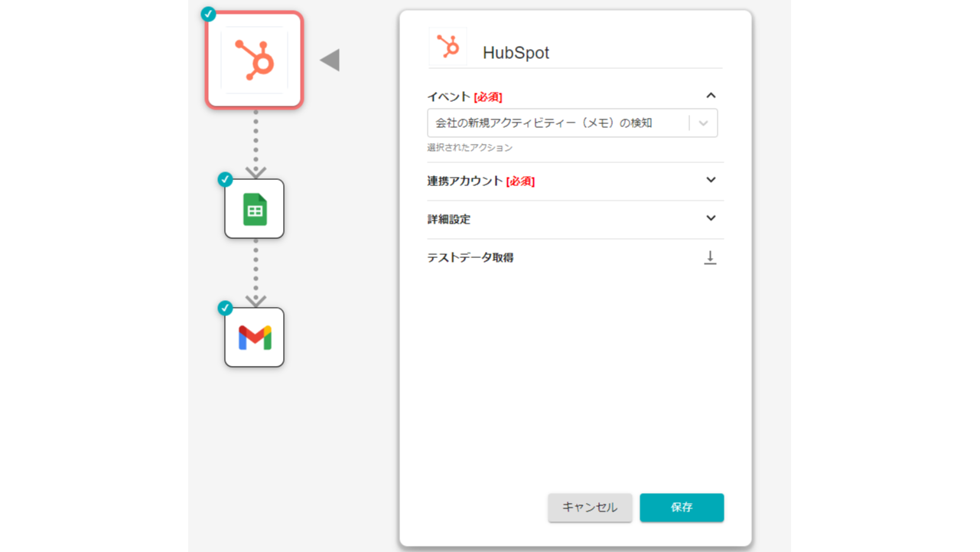Click the dropdown arrow in the event selector

[704, 123]
